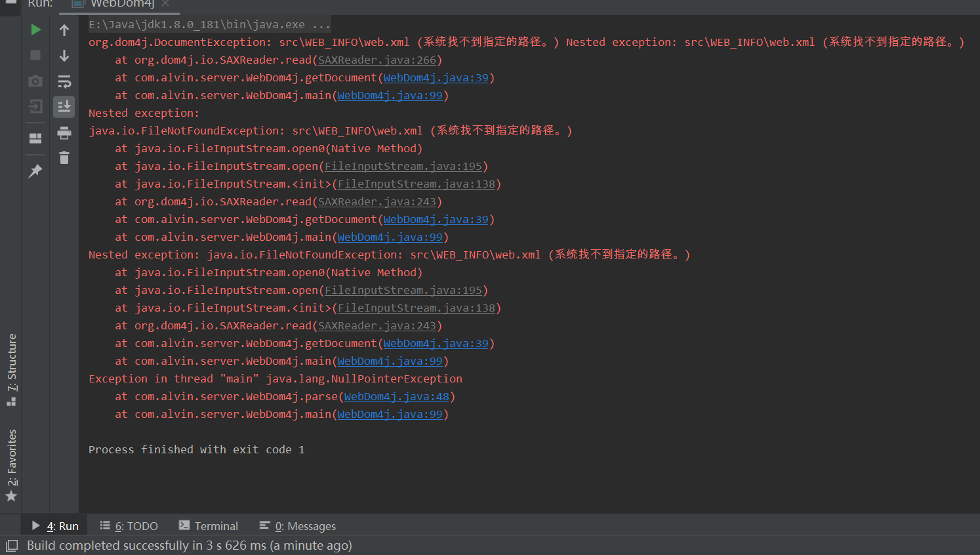
Task: Select the WebDom4j run configuration tab
Action: click(x=121, y=4)
